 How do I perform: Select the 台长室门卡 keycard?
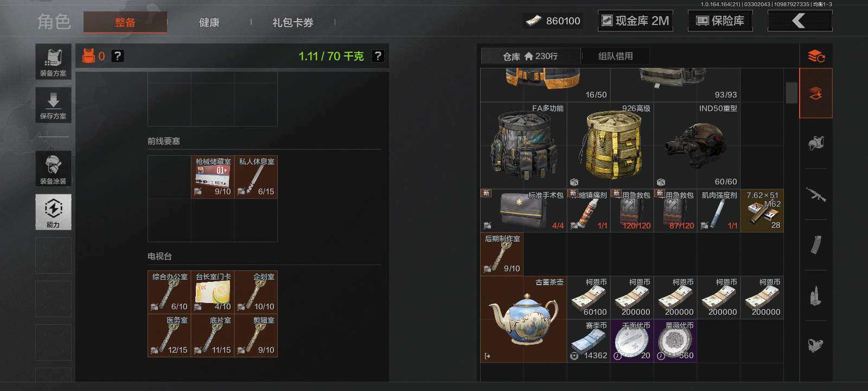[213, 292]
